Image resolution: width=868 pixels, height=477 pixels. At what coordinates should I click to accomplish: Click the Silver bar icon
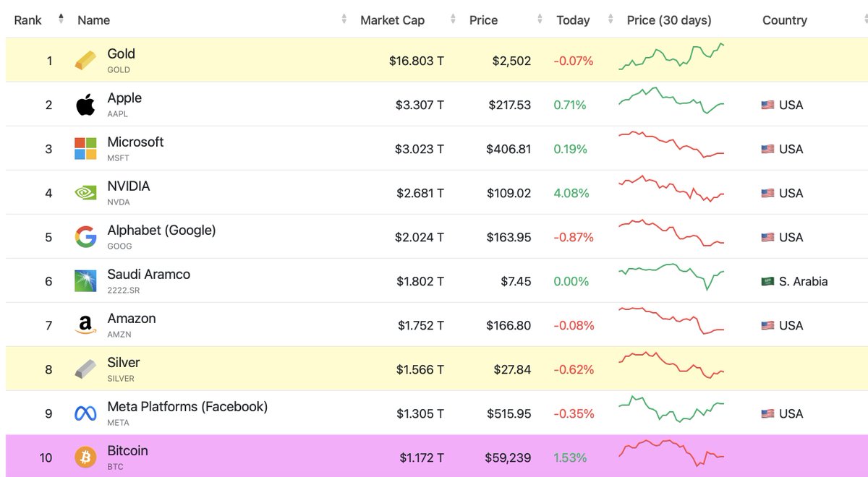tap(85, 369)
